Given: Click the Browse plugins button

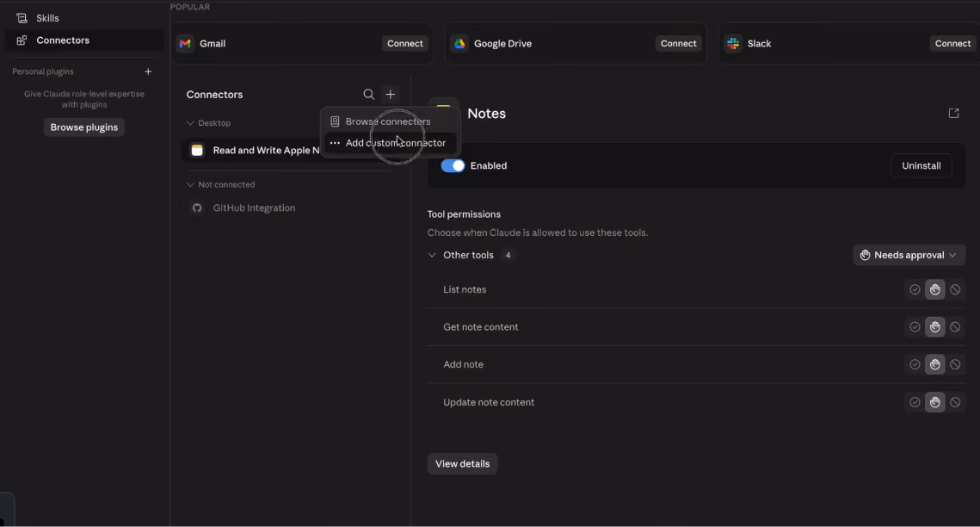Looking at the screenshot, I should click(84, 127).
